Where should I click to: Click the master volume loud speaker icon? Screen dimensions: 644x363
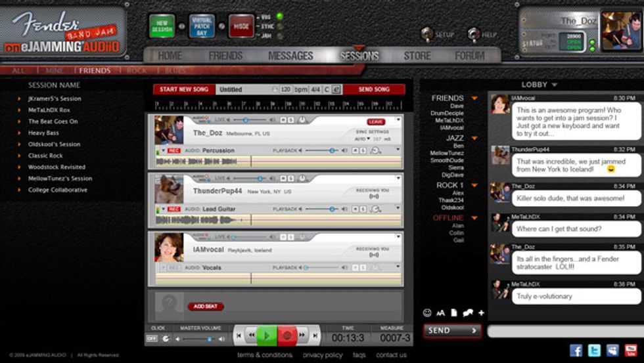pyautogui.click(x=222, y=339)
